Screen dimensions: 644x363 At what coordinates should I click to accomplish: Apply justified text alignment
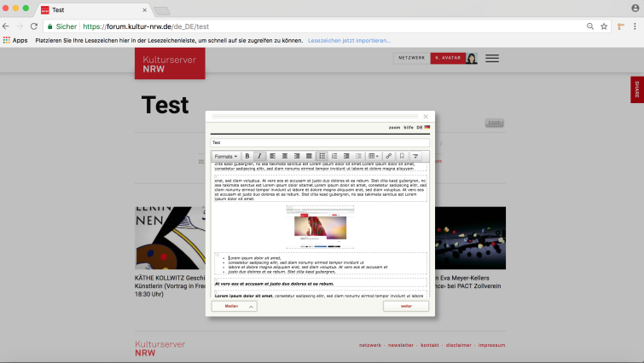[x=309, y=156]
